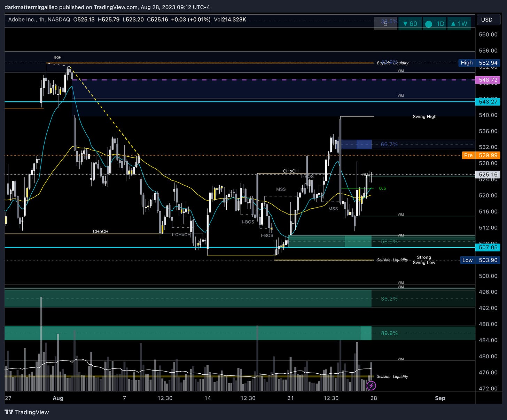Click the I-CHoCH chart label

point(181,235)
